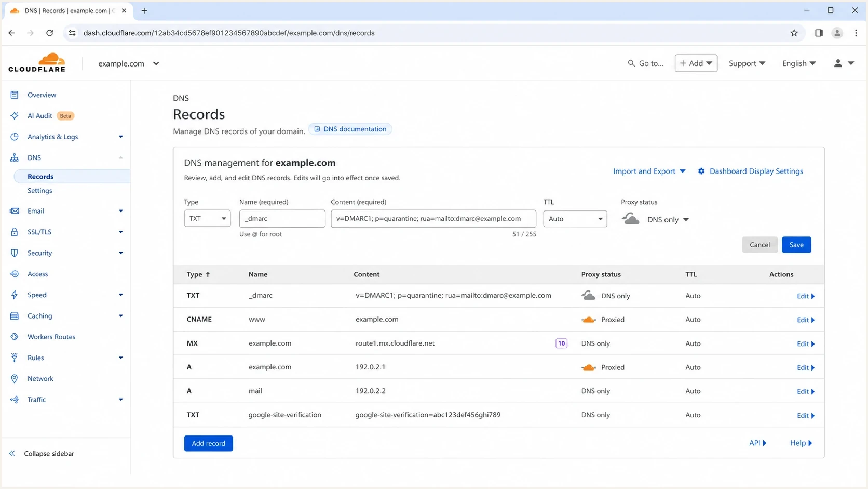Viewport: 868px width, 489px height.
Task: Edit the mail A record
Action: tap(806, 391)
